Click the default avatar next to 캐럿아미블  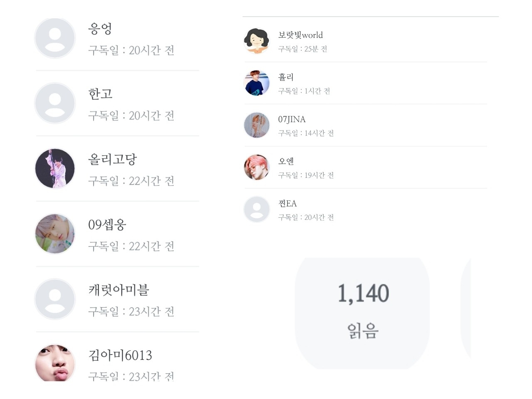pyautogui.click(x=55, y=299)
